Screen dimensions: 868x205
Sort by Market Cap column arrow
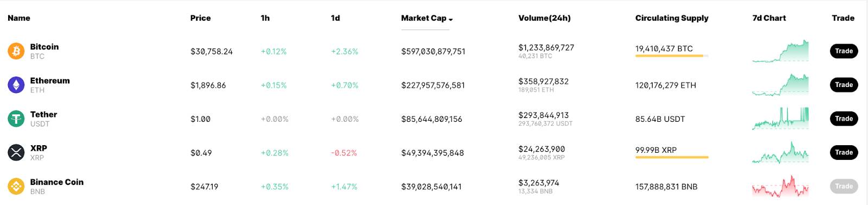pyautogui.click(x=451, y=19)
